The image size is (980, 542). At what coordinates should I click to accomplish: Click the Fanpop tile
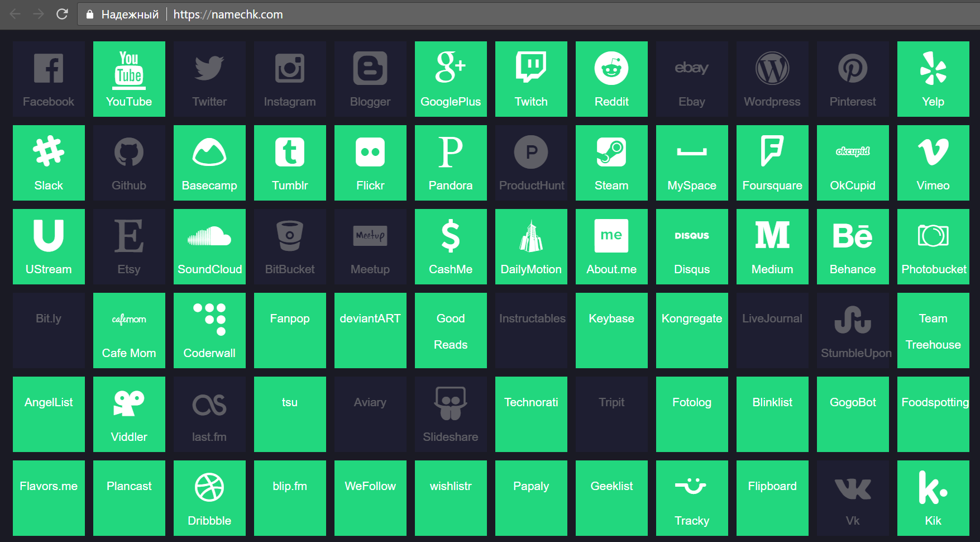[290, 330]
